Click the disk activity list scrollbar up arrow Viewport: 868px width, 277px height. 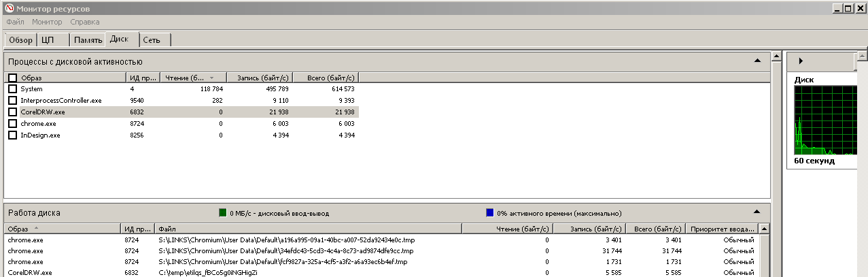(764, 229)
